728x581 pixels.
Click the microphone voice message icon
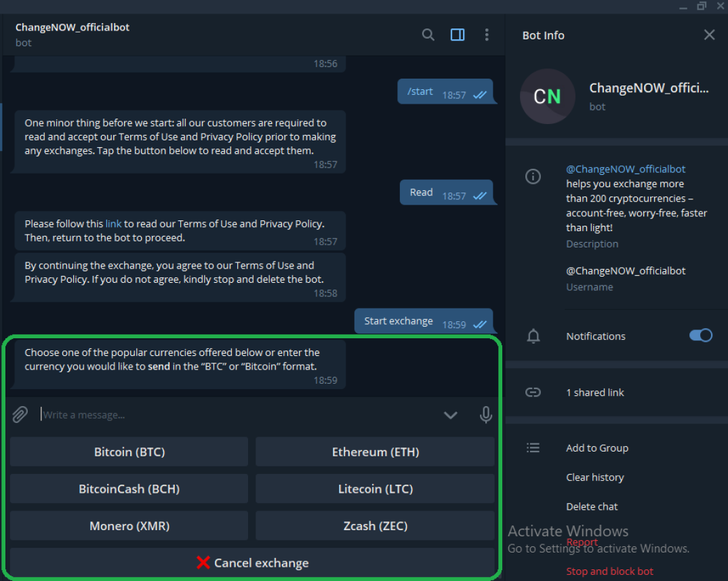point(485,415)
